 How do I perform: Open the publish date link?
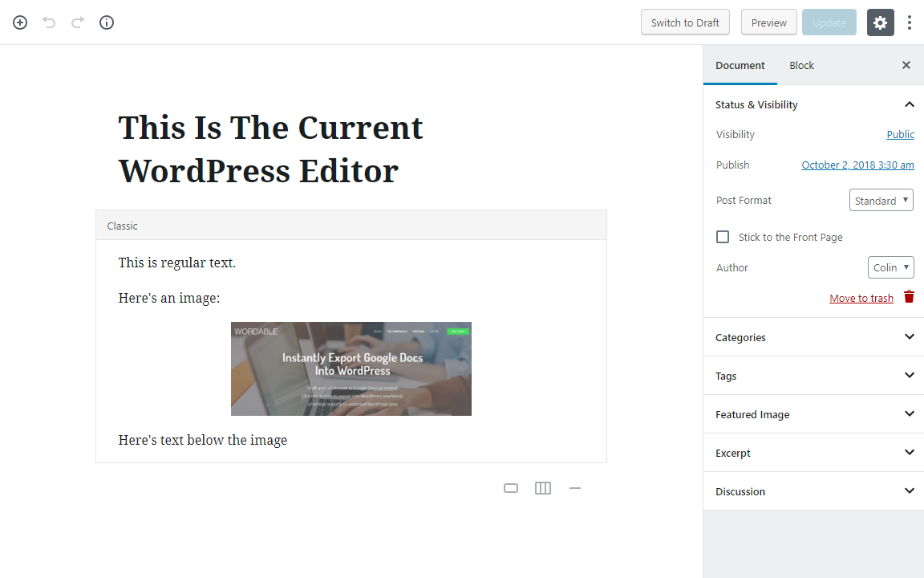tap(857, 165)
